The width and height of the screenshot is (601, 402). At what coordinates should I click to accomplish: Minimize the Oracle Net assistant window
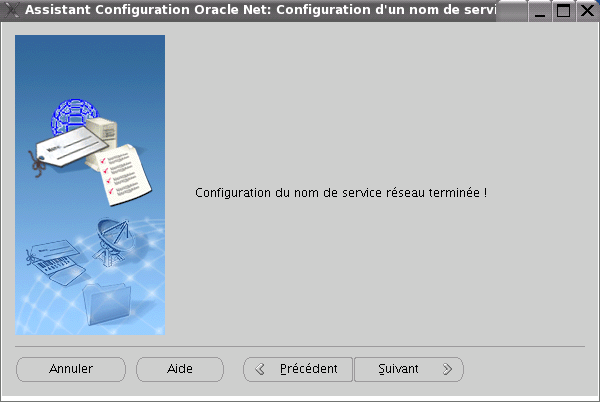(540, 11)
